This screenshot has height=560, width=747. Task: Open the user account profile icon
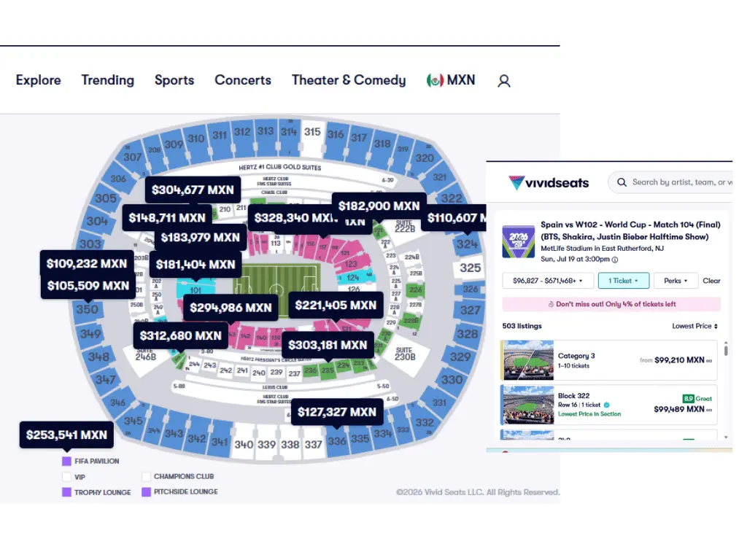(504, 81)
